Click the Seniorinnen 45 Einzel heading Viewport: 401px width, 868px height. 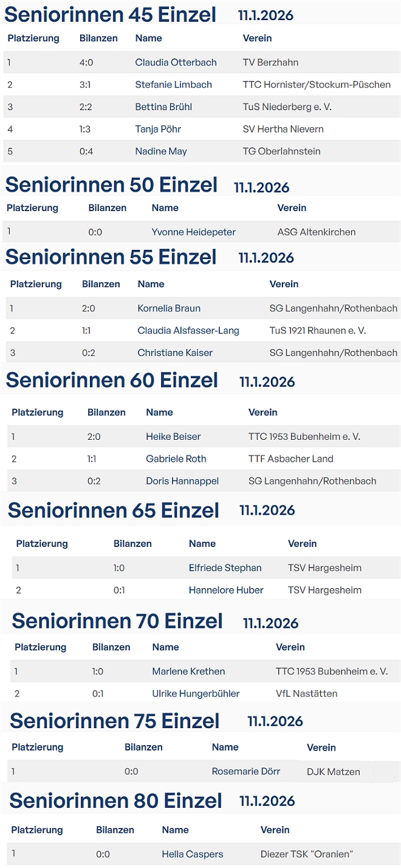coord(110,15)
